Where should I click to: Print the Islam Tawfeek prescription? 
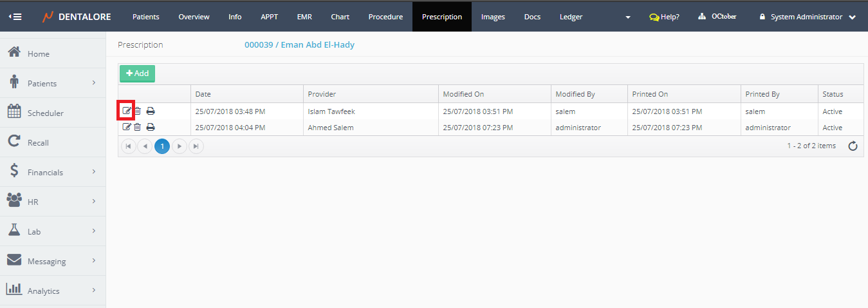click(x=150, y=111)
